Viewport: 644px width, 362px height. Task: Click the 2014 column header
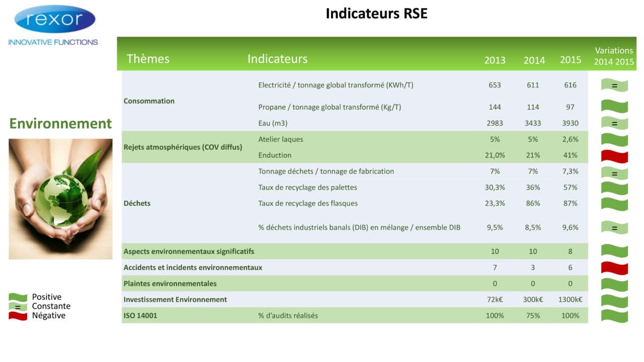tap(534, 60)
